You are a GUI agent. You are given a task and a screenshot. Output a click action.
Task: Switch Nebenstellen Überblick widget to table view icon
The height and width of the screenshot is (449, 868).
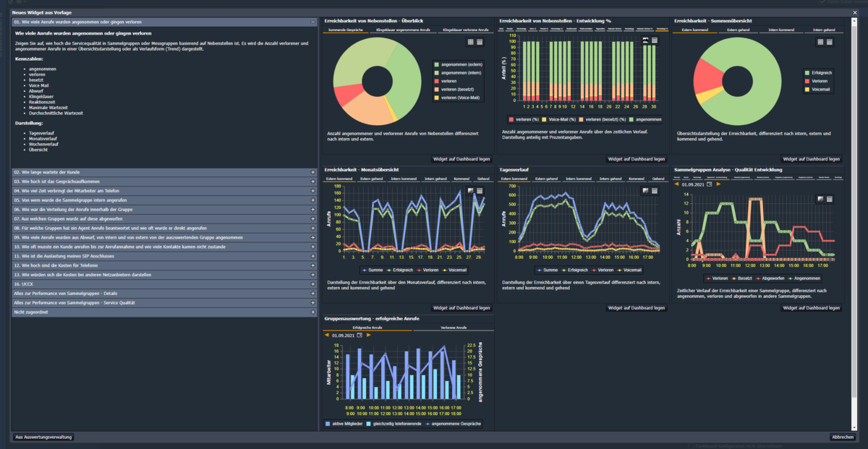(480, 42)
